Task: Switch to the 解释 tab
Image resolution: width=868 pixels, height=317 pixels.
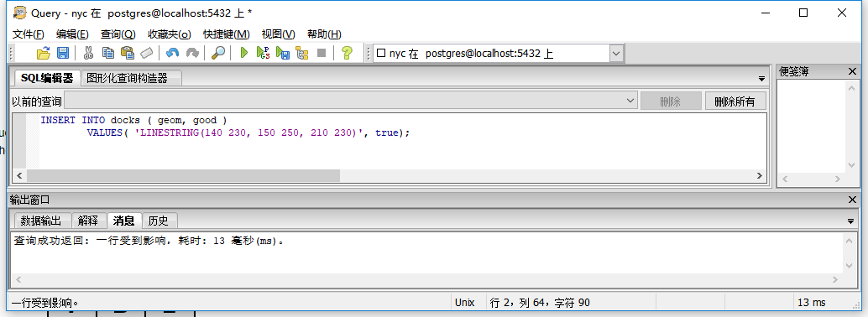Action: pos(89,221)
